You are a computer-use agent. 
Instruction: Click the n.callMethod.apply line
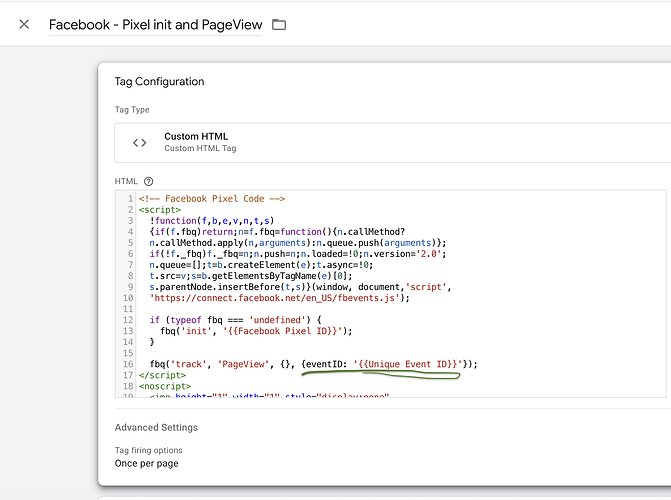[298, 243]
